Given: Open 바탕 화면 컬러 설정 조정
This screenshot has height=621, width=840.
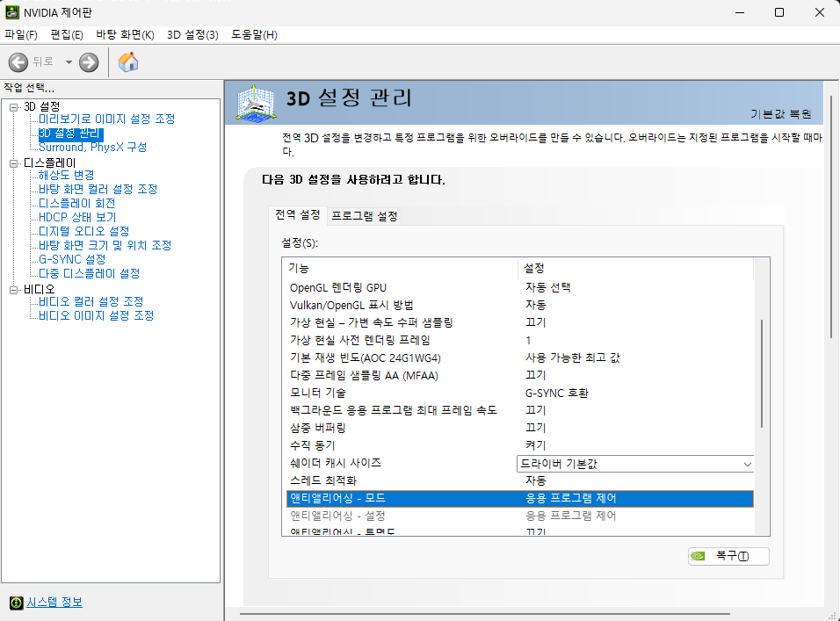Looking at the screenshot, I should pos(98,189).
